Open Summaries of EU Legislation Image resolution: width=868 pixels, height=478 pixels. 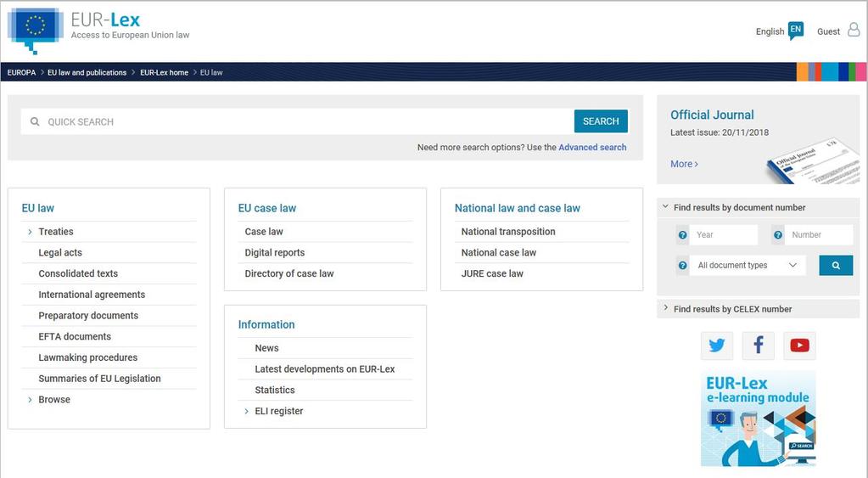coord(99,379)
